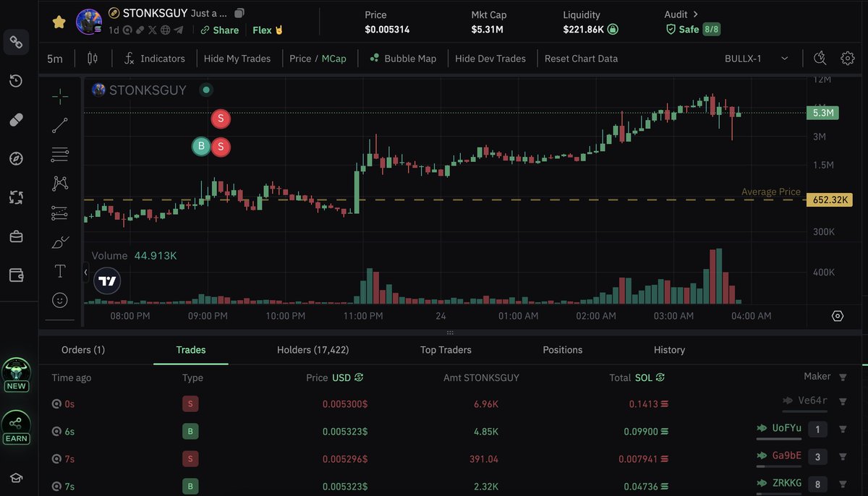This screenshot has height=496, width=868.
Task: Expand the Audit details chevron
Action: pos(696,14)
